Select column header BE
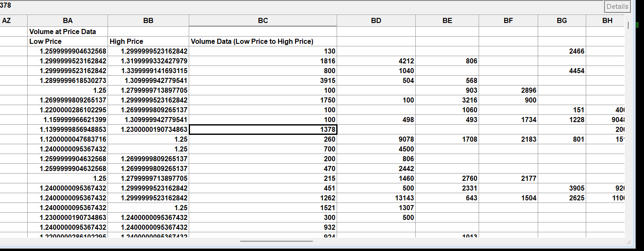The width and height of the screenshot is (644, 251). (447, 20)
